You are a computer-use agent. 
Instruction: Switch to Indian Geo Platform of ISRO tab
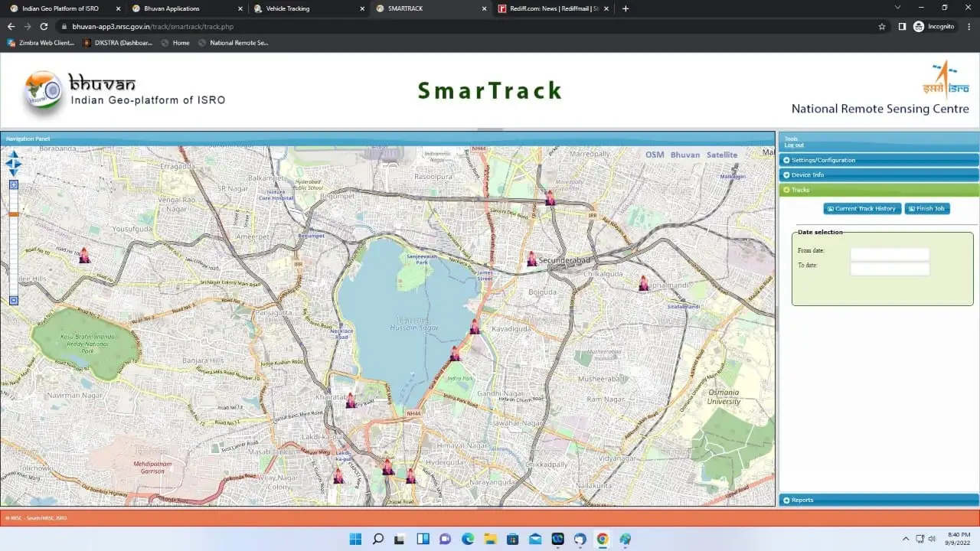65,8
